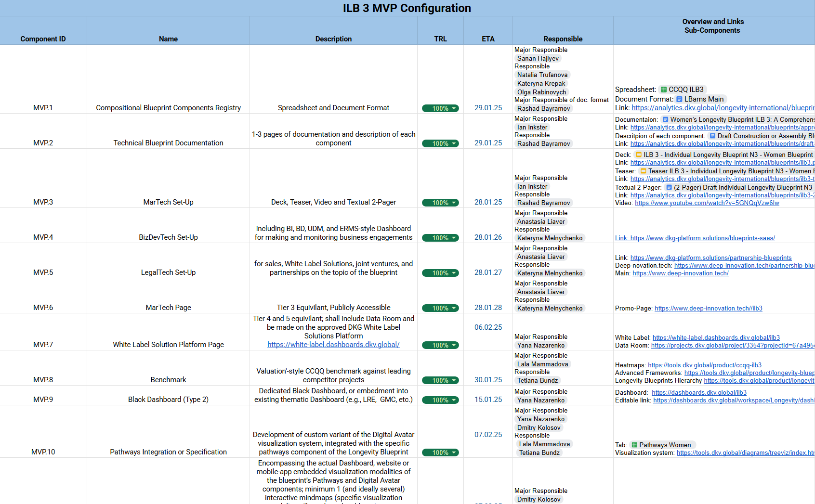This screenshot has height=504, width=815.
Task: Click the Draft Construction or Assembly doc icon
Action: point(712,136)
